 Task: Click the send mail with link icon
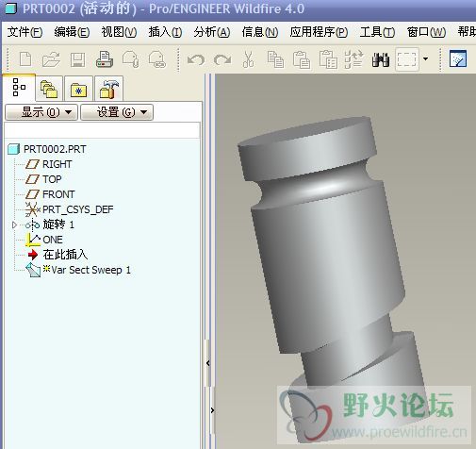(156, 59)
